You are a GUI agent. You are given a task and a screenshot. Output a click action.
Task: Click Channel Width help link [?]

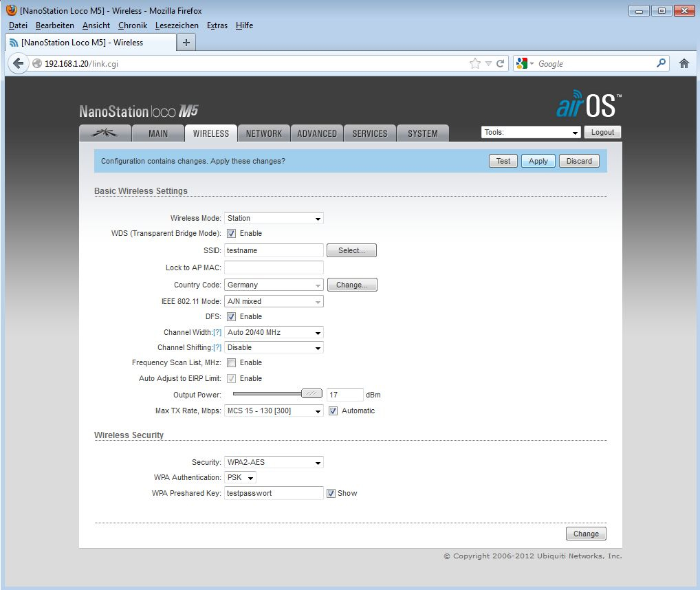(x=217, y=333)
